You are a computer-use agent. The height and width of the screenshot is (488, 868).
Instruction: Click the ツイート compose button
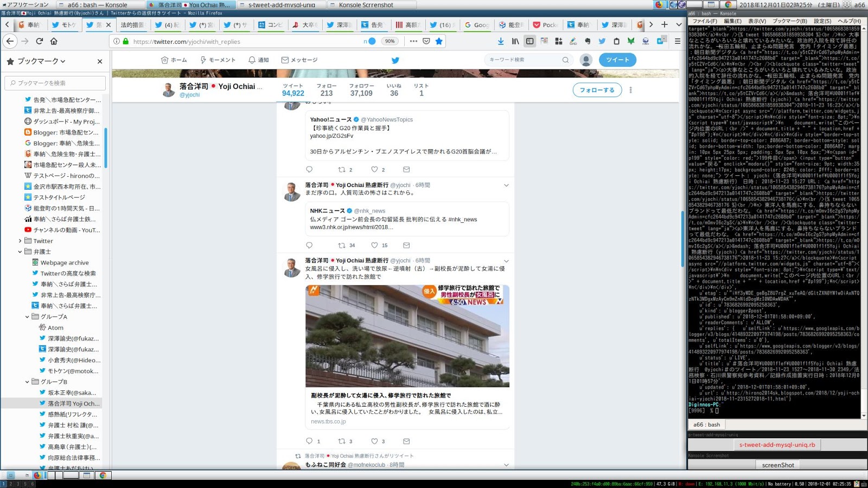617,60
